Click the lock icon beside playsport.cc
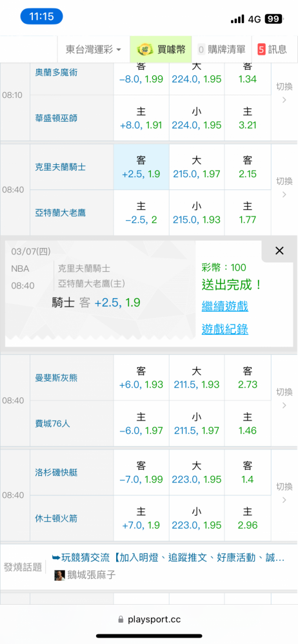This screenshot has height=644, width=298. (x=121, y=619)
